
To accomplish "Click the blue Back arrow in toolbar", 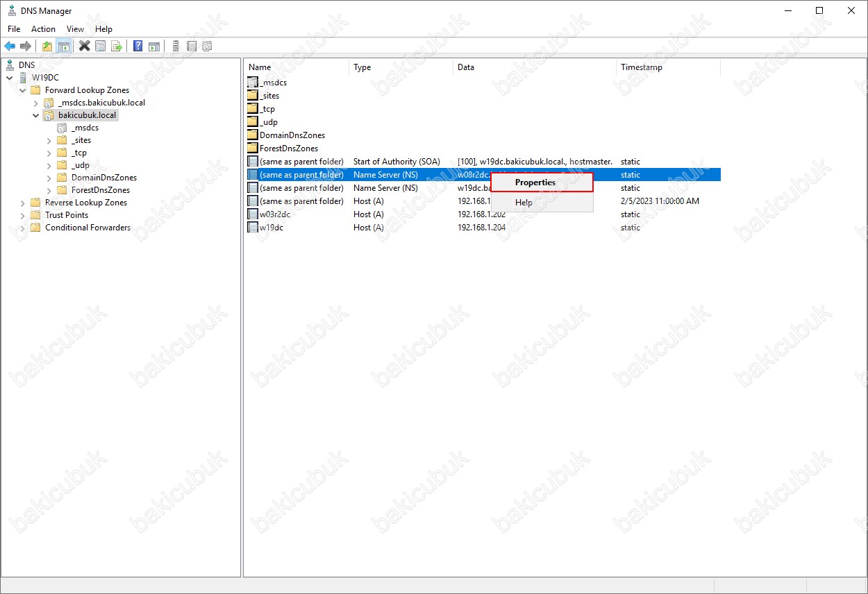I will pos(10,46).
